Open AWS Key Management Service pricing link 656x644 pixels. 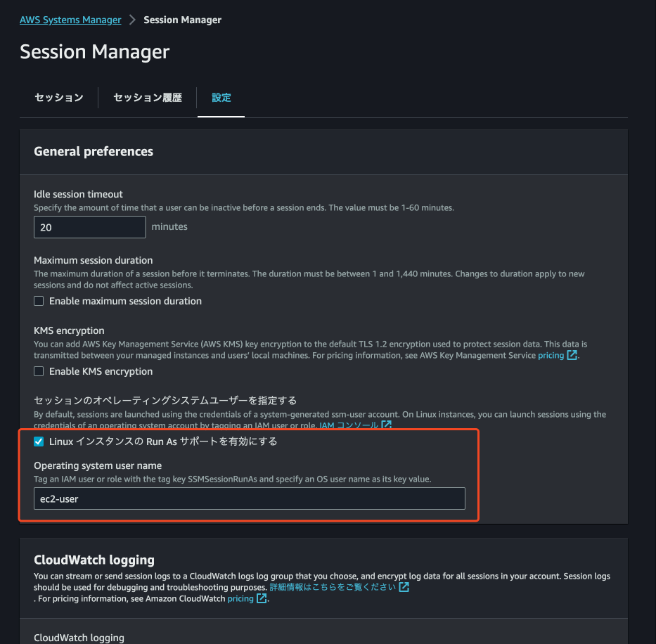(551, 355)
